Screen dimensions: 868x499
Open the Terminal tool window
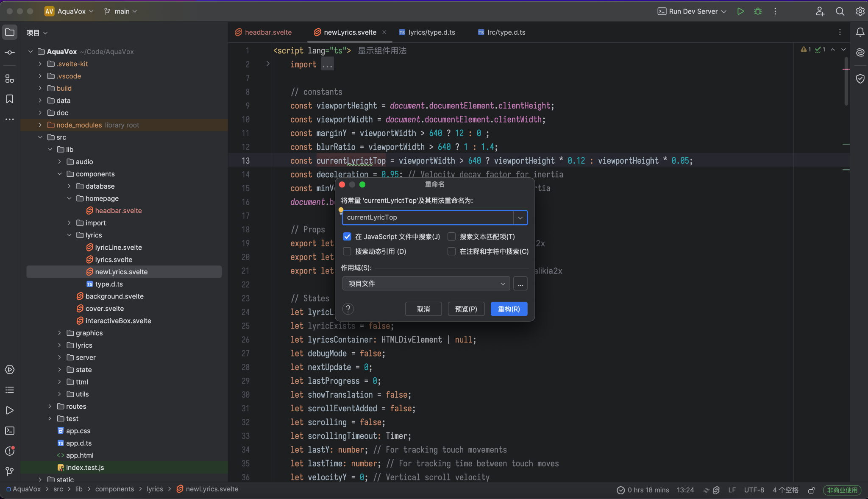(9, 431)
